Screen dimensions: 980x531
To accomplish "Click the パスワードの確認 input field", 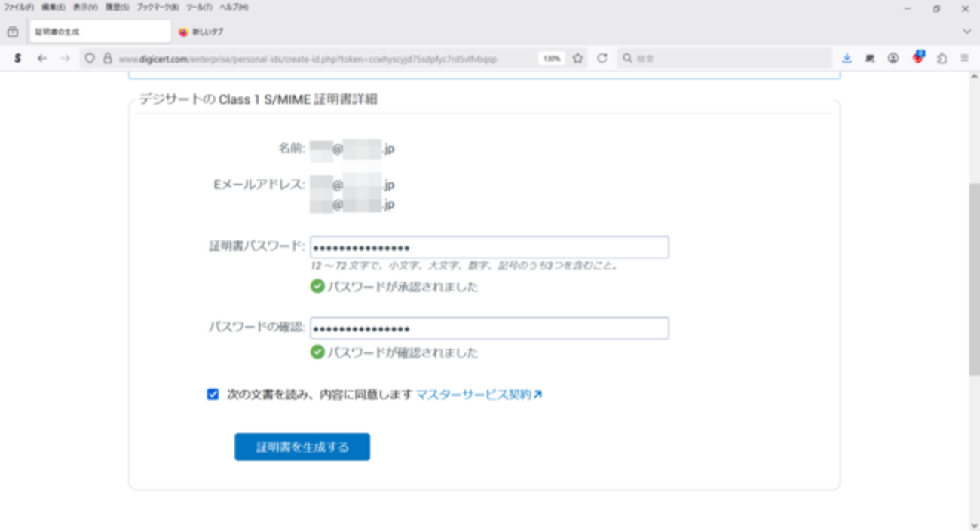I will pyautogui.click(x=489, y=329).
